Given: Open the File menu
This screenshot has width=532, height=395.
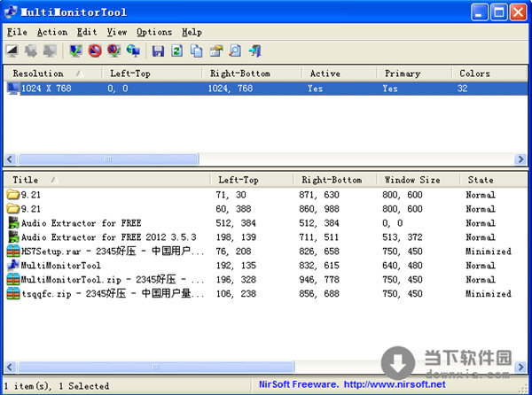Looking at the screenshot, I should (x=17, y=32).
